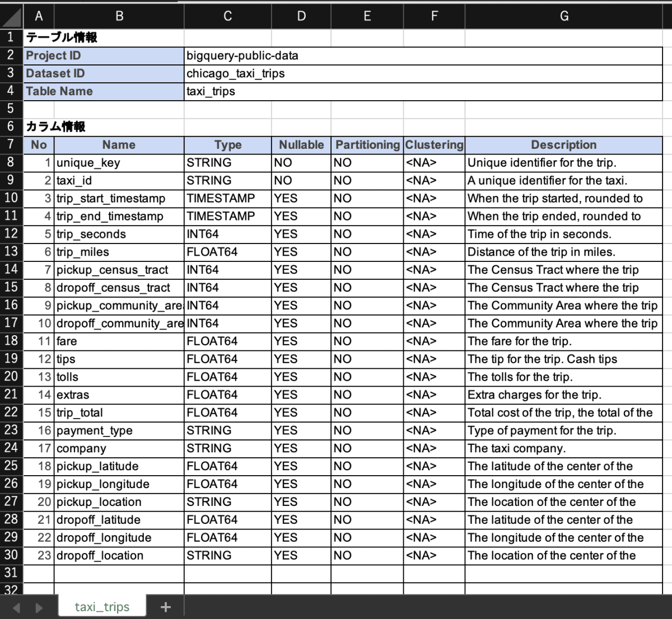
Task: Go to next sheet arrow
Action: (x=39, y=607)
